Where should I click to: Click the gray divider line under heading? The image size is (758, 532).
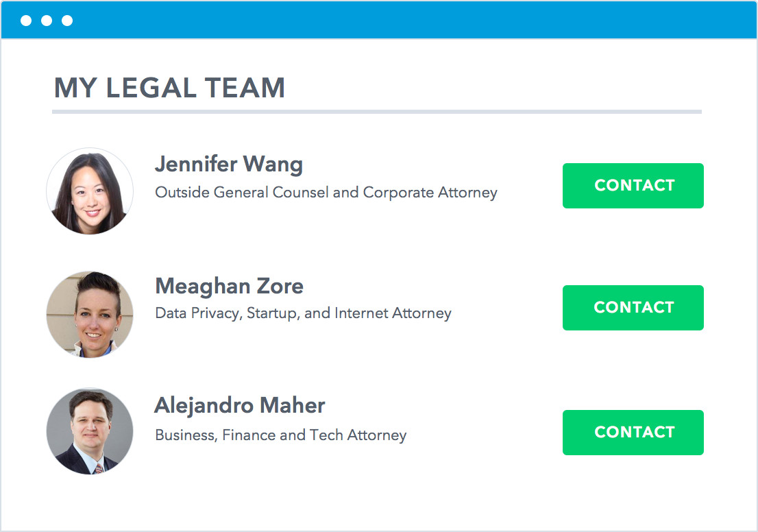tap(377, 112)
